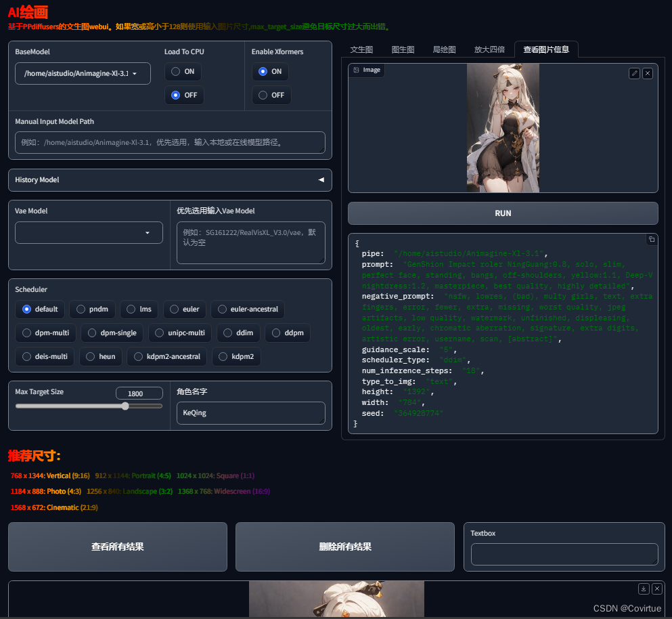Copy the JSON output with copy icon
The height and width of the screenshot is (619, 672).
[652, 239]
